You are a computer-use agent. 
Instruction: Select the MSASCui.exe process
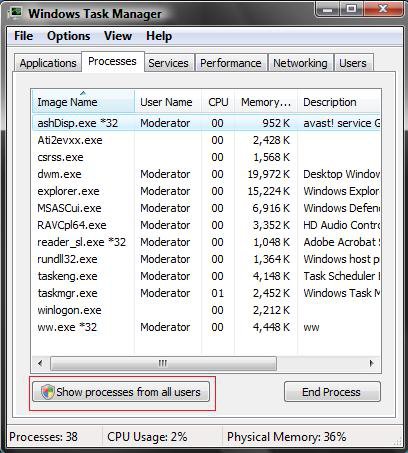coord(206,208)
